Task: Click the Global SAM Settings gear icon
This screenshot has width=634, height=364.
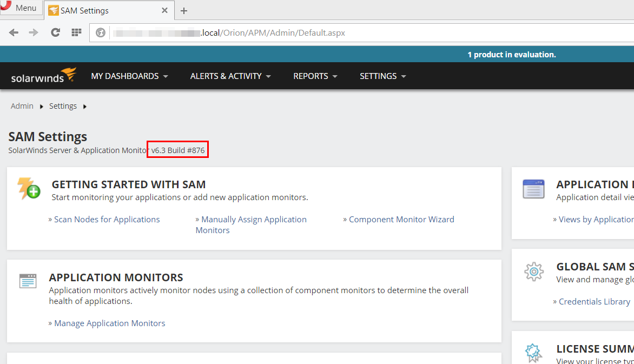Action: [x=534, y=272]
